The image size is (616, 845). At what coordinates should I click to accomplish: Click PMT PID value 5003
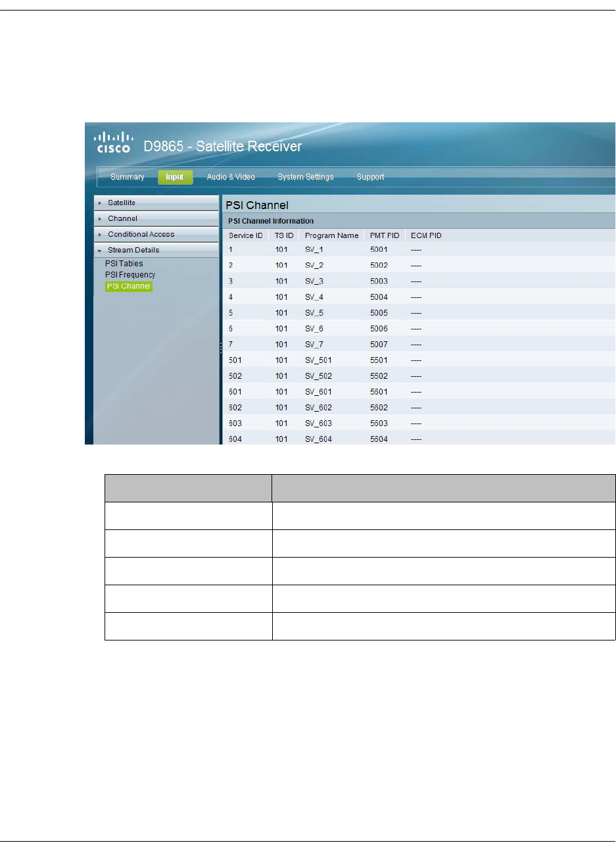[379, 281]
